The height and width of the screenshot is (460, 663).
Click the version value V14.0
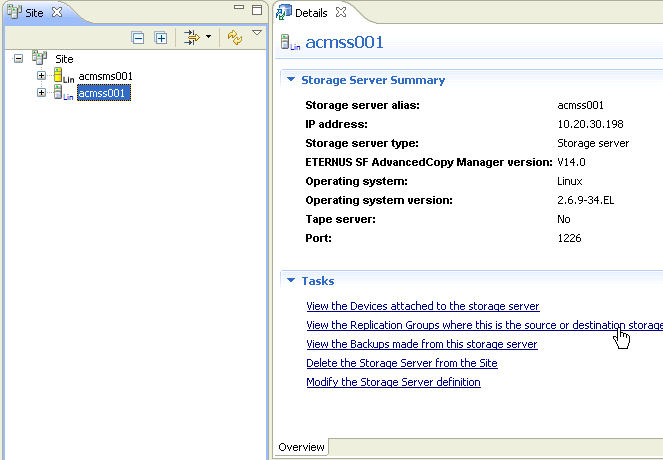[x=571, y=162]
